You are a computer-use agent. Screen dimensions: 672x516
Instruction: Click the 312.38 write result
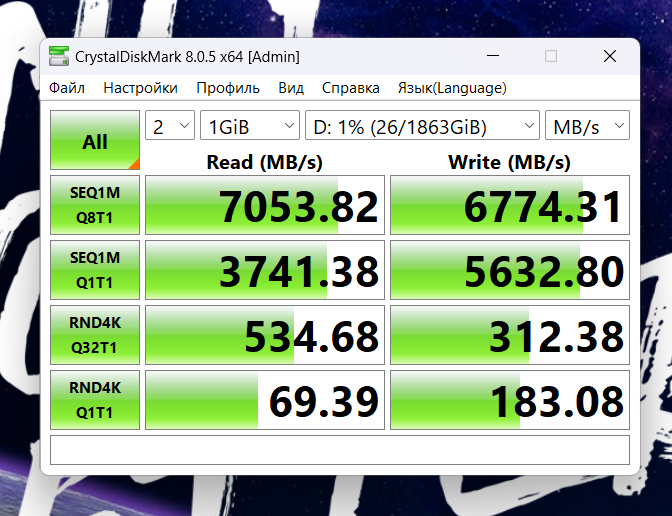coord(510,335)
